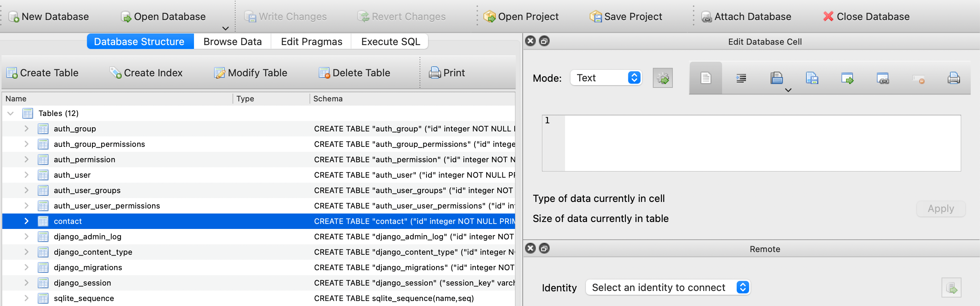Click the Attach Database icon

707,17
